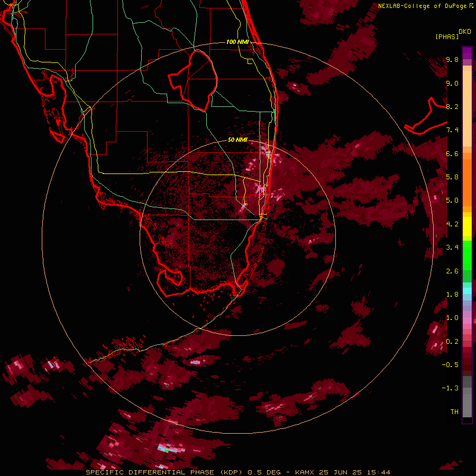Viewport: 476px width, 476px height.
Task: Click the 9.0 color scale label
Action: click(452, 83)
